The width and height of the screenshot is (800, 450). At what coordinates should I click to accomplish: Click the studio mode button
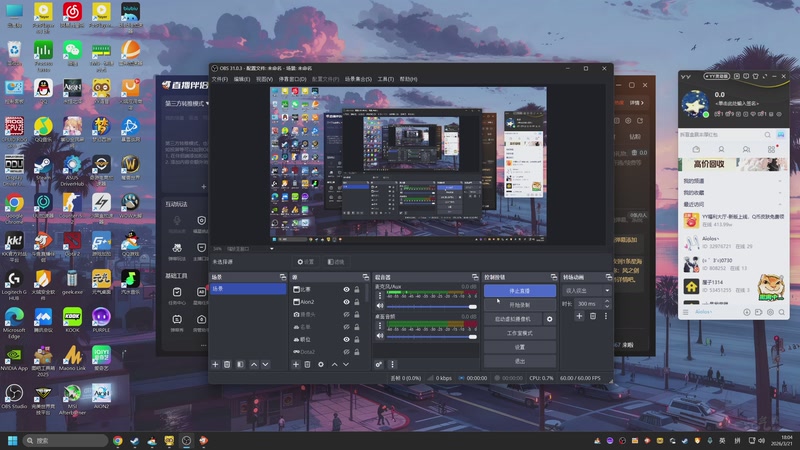click(519, 333)
